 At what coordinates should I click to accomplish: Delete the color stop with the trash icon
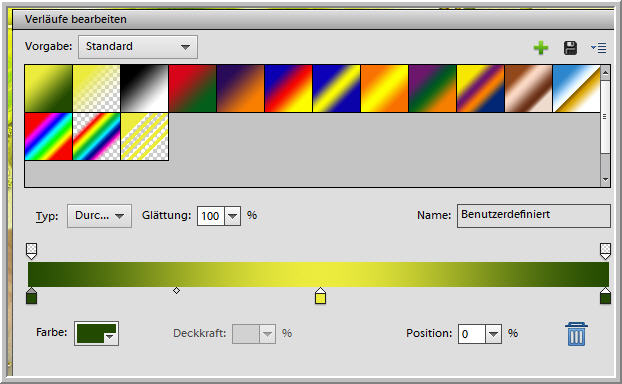pos(576,334)
